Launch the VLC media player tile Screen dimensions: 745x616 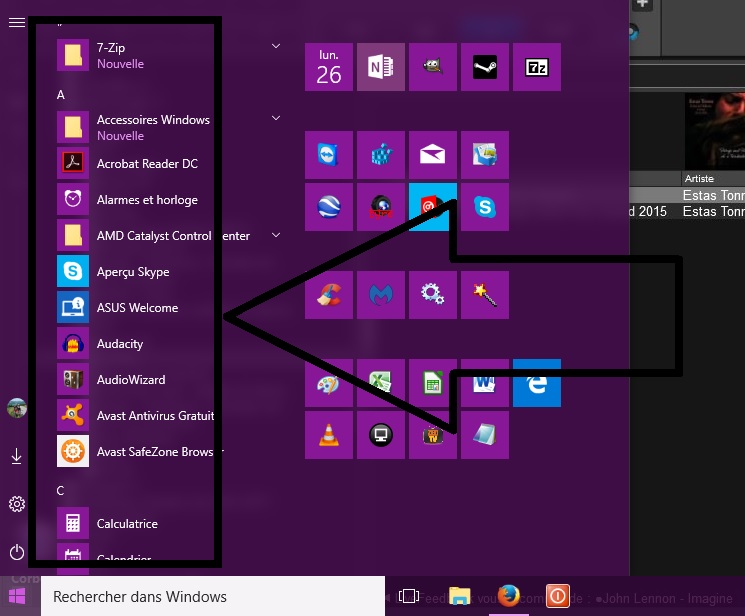pos(329,435)
